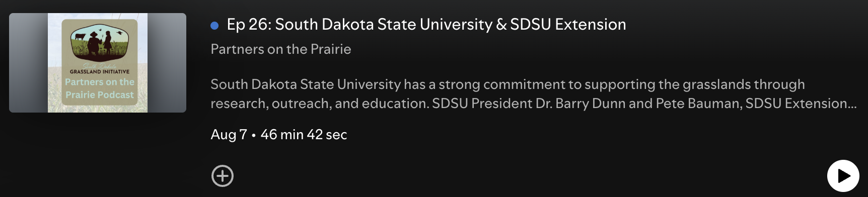Open the Partners on the Prairie show link

tap(280, 49)
